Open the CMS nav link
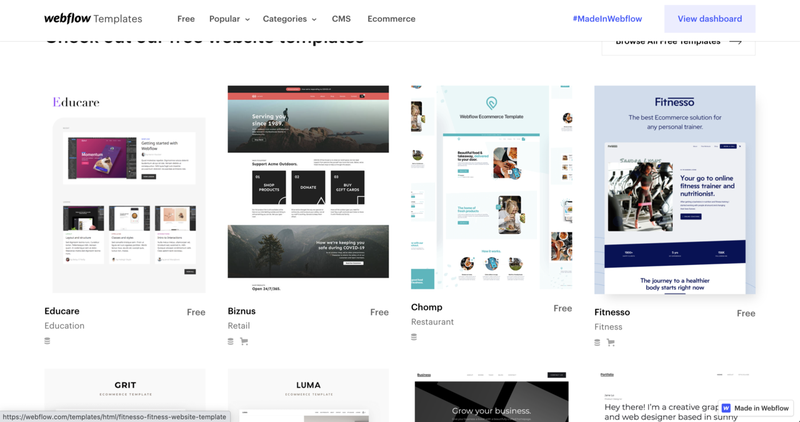Viewport: 800px width, 422px height. [341, 19]
